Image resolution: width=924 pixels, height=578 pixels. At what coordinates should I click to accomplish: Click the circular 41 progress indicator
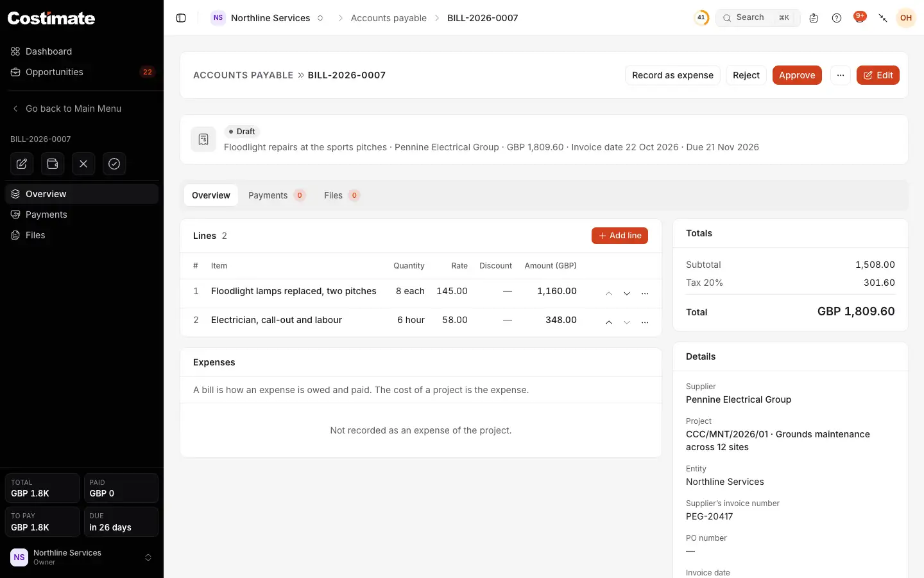click(x=701, y=18)
